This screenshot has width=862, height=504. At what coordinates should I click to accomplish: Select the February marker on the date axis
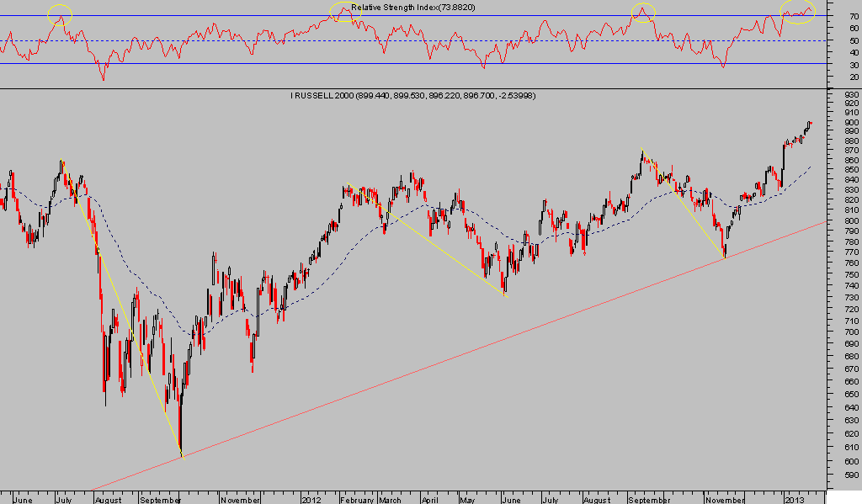[x=355, y=499]
